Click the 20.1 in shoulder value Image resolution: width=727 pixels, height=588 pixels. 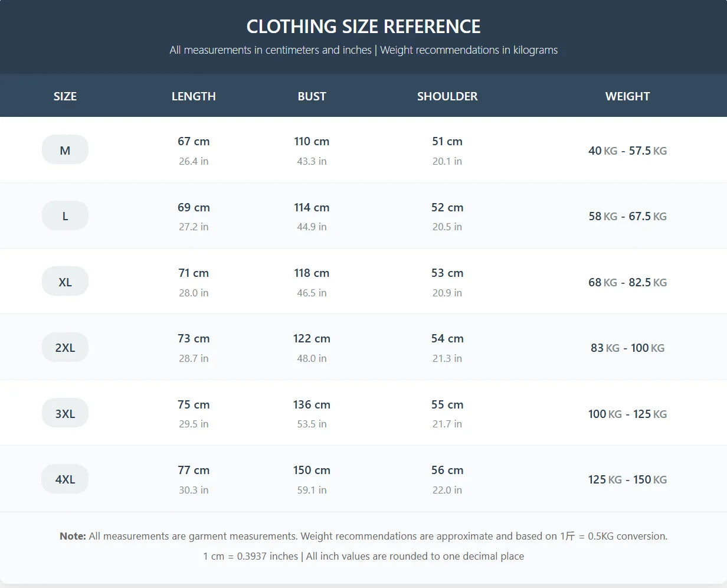pyautogui.click(x=447, y=161)
